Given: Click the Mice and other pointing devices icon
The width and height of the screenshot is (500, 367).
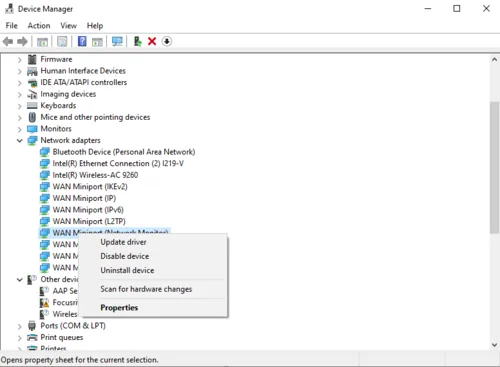Looking at the screenshot, I should (x=32, y=117).
